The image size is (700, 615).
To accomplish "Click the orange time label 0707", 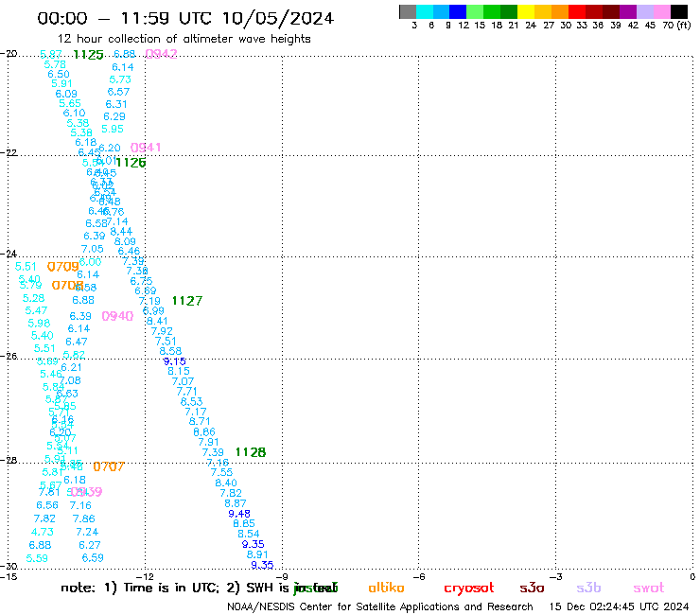I will (x=109, y=466).
